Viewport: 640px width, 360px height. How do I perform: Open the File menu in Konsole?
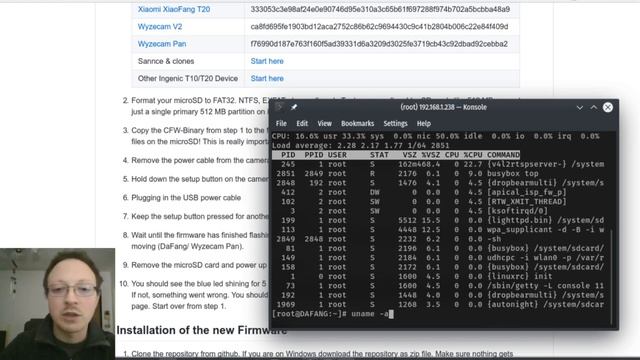click(x=281, y=123)
